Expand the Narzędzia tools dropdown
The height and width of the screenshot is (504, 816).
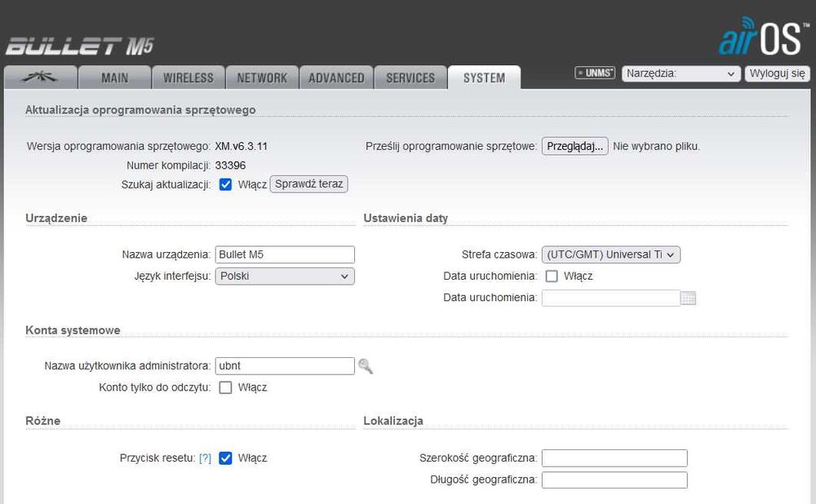[681, 73]
